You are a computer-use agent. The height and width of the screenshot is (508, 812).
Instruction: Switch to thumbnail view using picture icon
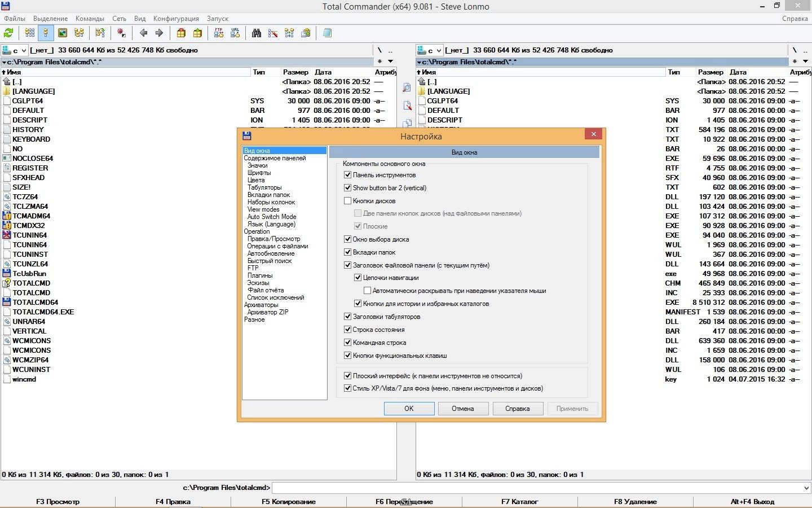(x=63, y=33)
